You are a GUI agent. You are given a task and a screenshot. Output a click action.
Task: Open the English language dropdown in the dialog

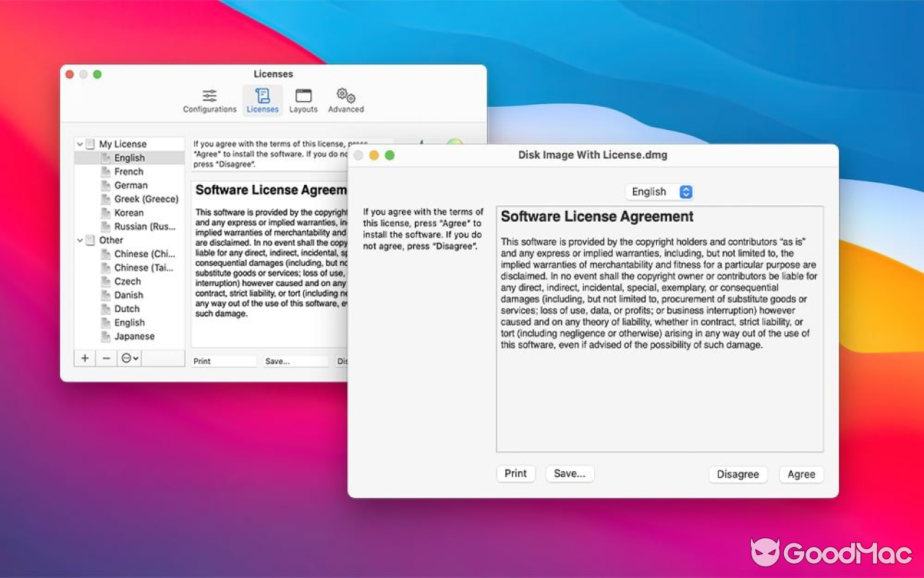pos(658,191)
